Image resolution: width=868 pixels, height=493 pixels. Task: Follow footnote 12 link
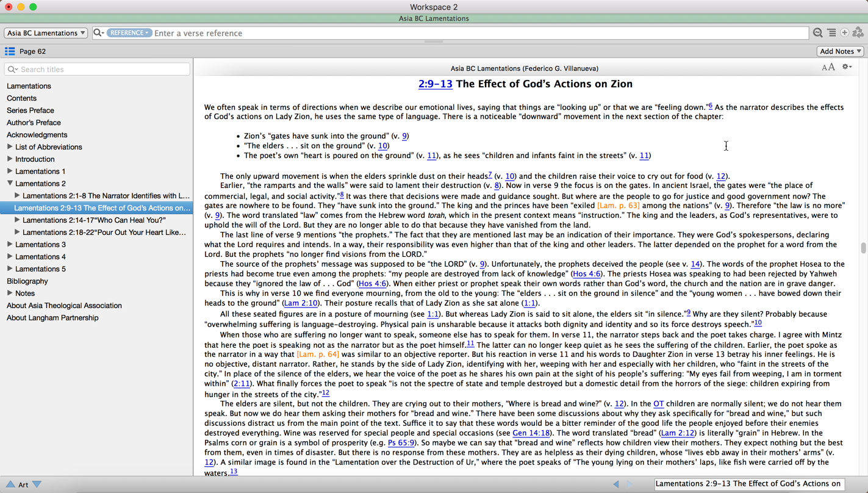(325, 393)
